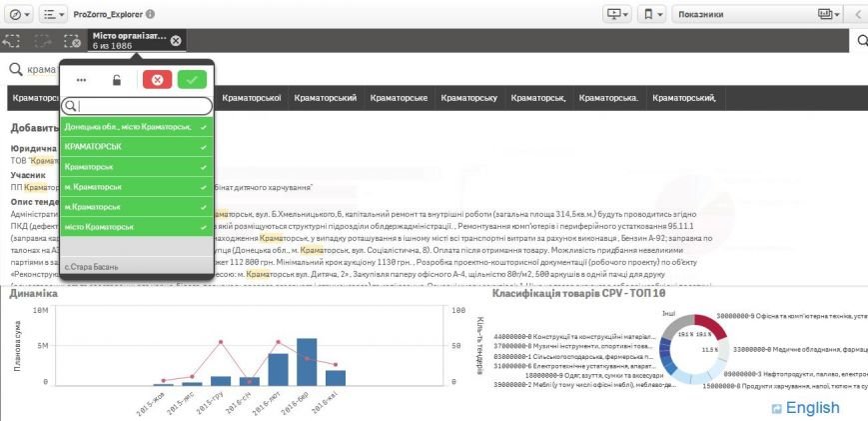
Task: Click the 2016-січ axis label
Action: pos(239,402)
